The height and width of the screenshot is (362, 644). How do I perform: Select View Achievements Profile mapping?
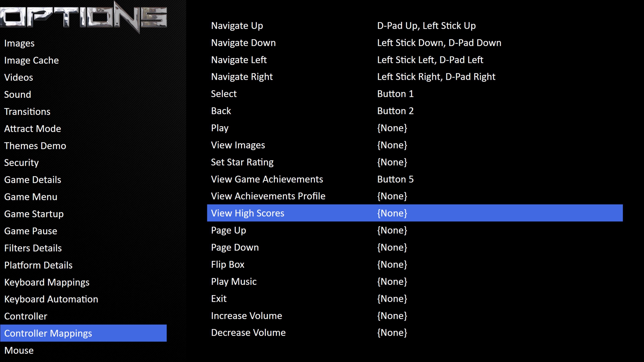coord(415,196)
